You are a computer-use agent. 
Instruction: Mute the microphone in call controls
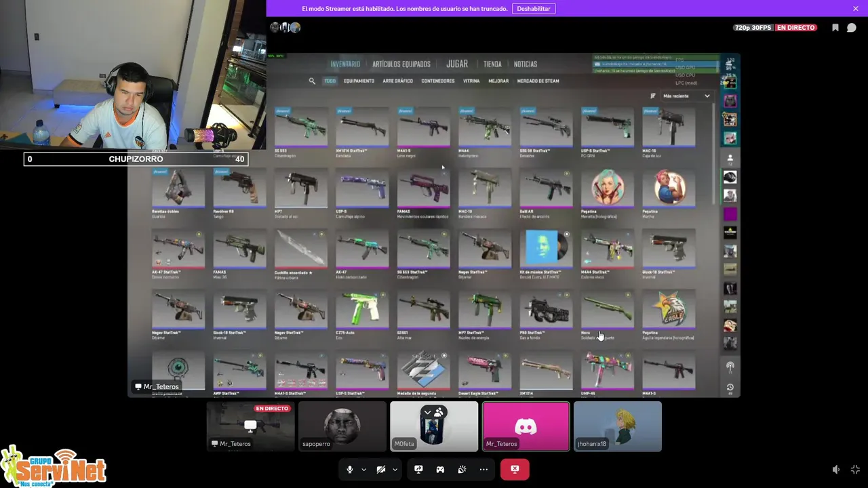350,470
